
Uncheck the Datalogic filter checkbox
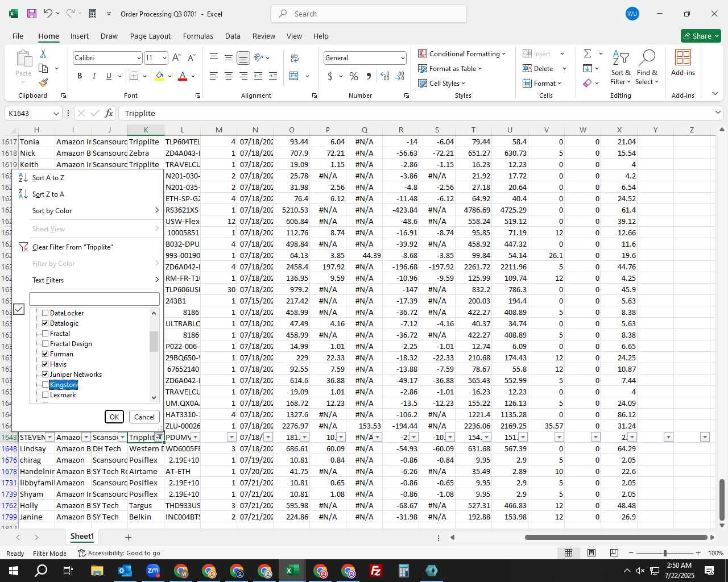[45, 323]
